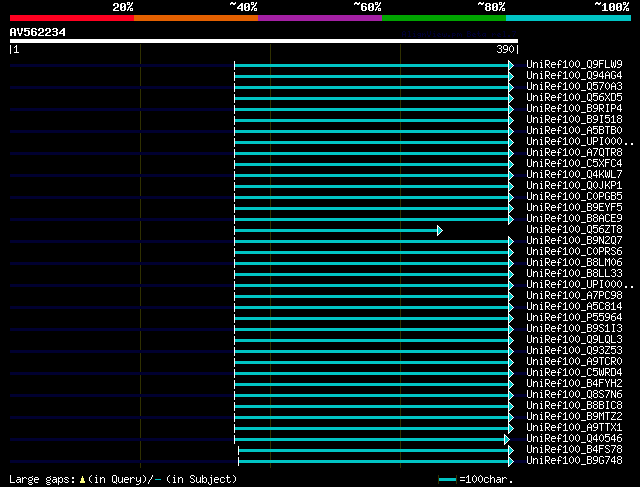The width and height of the screenshot is (640, 487).
Task: Open hit UniRef100_B9I518
Action: 574,120
